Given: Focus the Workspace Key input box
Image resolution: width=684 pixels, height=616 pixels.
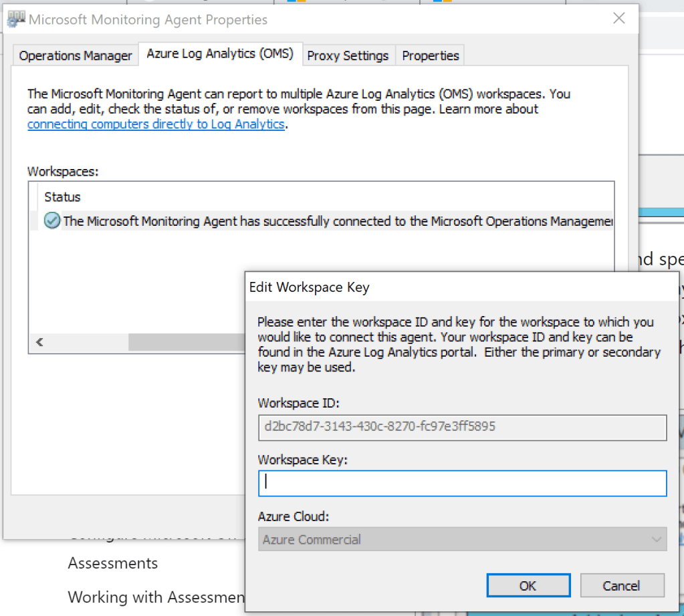Looking at the screenshot, I should 462,483.
